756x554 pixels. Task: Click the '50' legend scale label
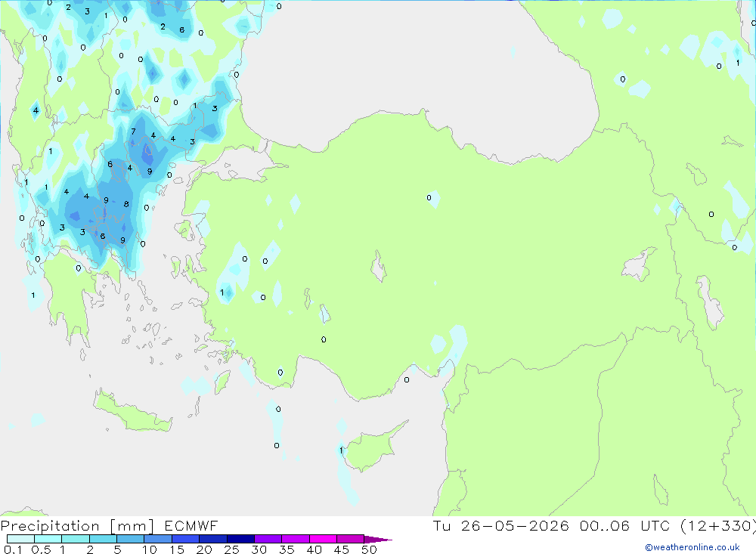(x=370, y=549)
